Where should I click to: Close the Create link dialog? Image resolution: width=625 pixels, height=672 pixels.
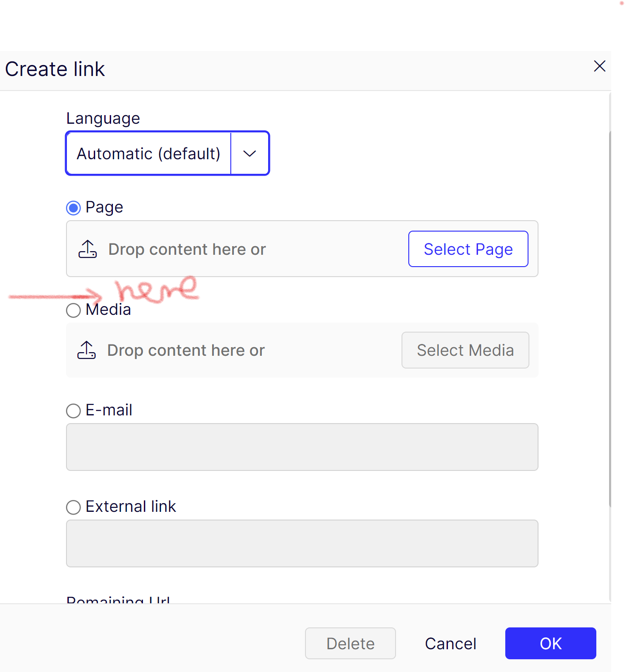(x=600, y=66)
